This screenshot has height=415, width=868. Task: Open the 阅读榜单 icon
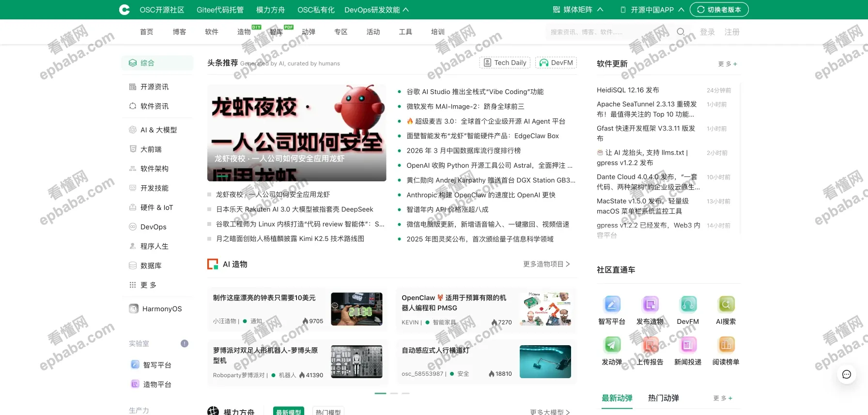click(x=726, y=345)
